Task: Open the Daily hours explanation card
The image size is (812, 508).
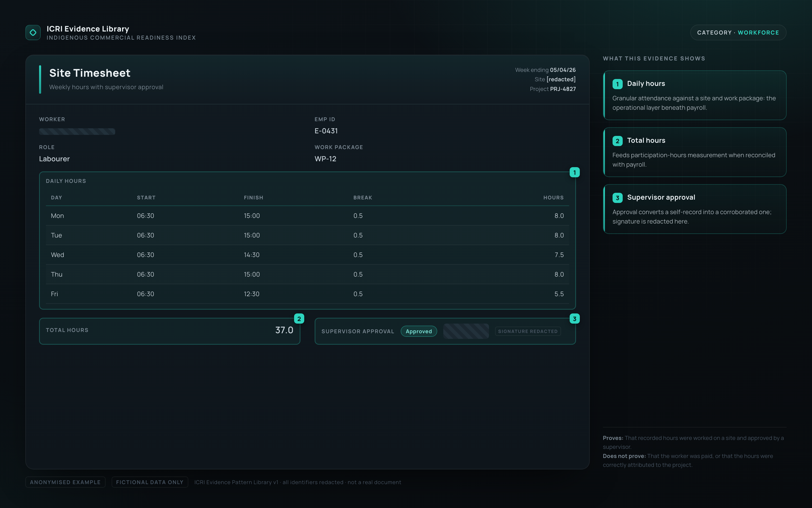Action: pyautogui.click(x=695, y=95)
